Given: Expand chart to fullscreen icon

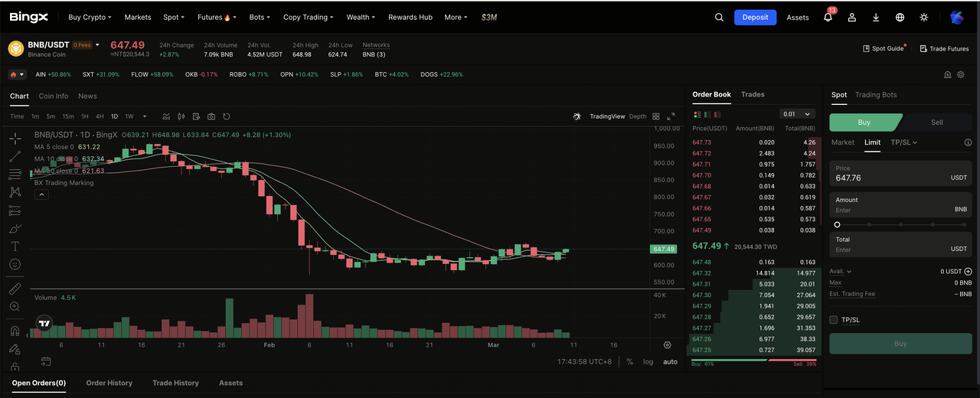Looking at the screenshot, I should pyautogui.click(x=671, y=116).
